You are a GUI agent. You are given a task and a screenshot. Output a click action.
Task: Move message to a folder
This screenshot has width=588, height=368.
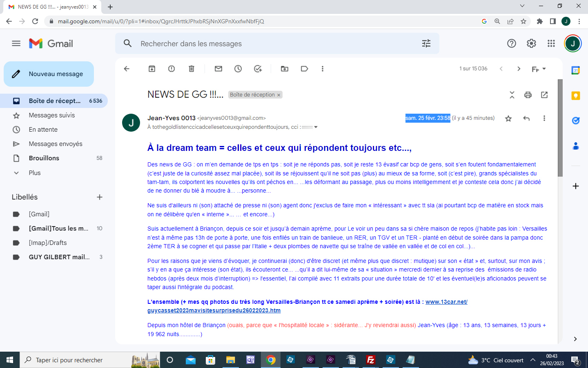pos(285,69)
